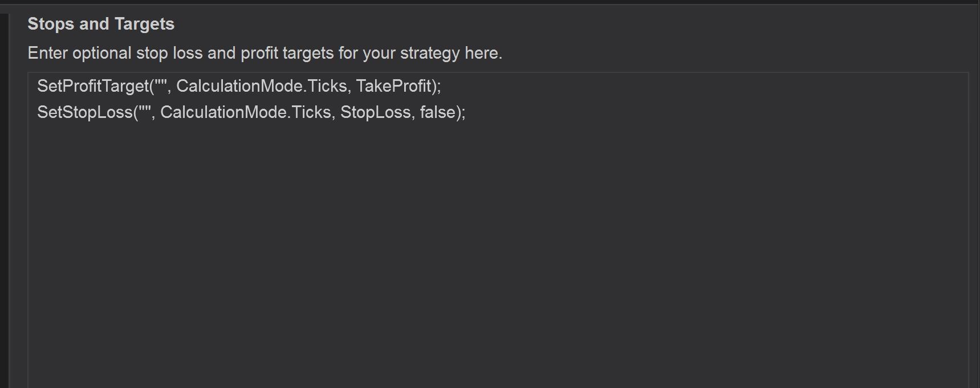Click "strategy here" in the description sentence

pyautogui.click(x=450, y=53)
